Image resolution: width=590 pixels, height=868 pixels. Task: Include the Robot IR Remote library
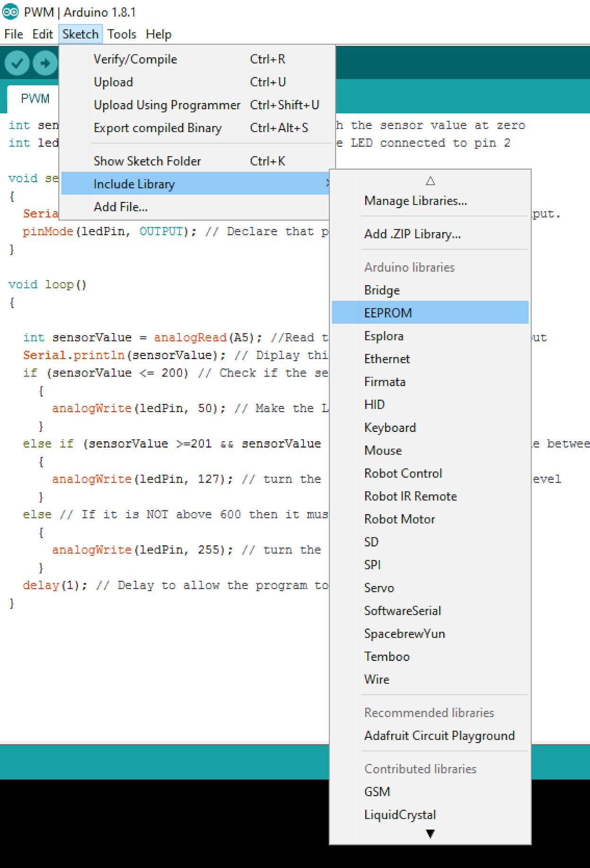[430, 496]
